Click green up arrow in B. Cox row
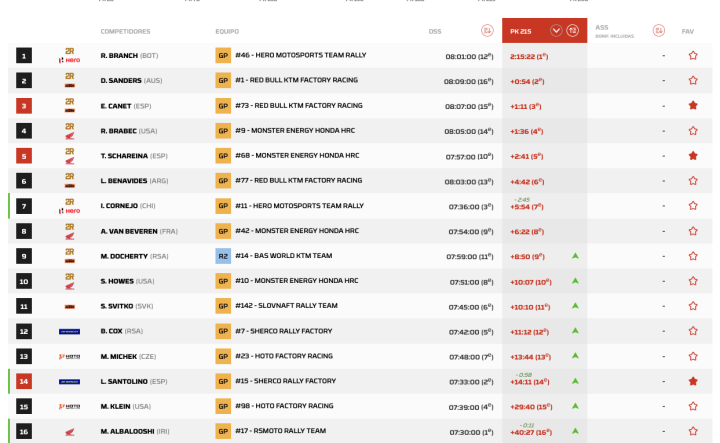This screenshot has width=720, height=443. click(575, 331)
